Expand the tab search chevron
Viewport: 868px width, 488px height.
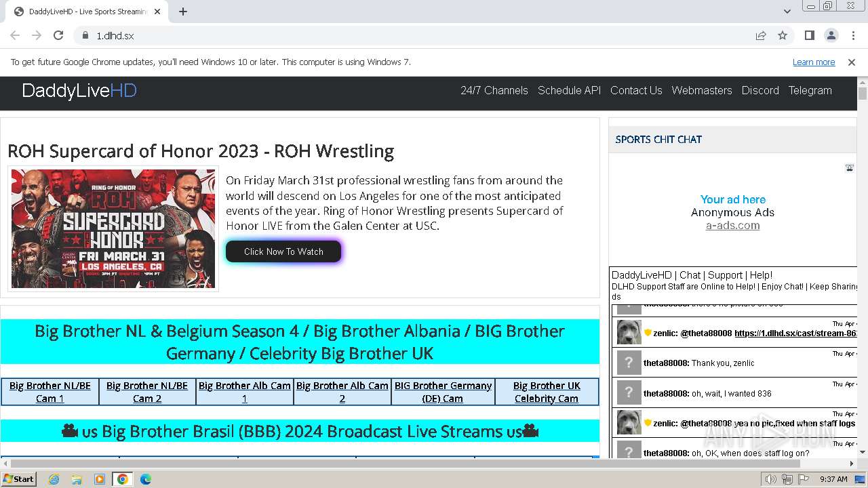(x=787, y=12)
